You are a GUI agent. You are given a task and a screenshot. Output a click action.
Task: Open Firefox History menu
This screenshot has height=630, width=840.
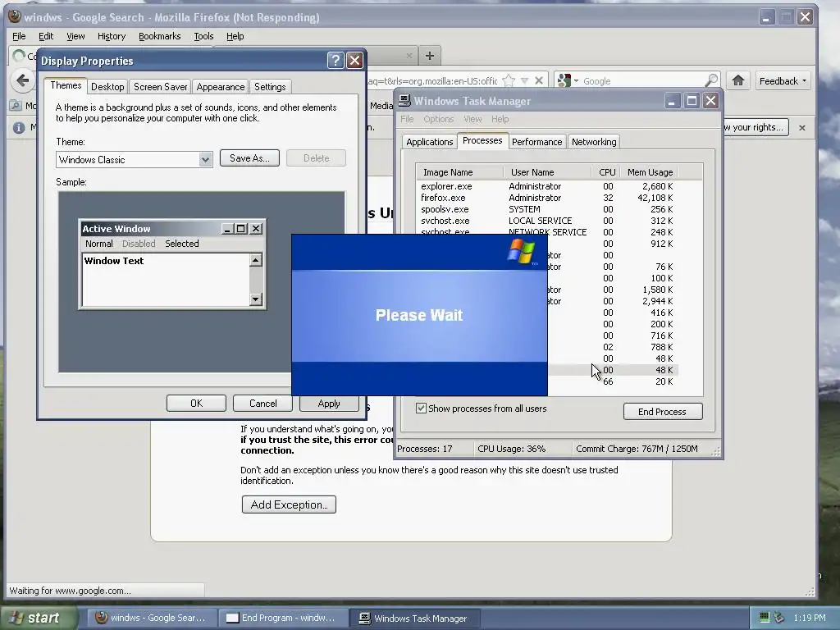112,36
